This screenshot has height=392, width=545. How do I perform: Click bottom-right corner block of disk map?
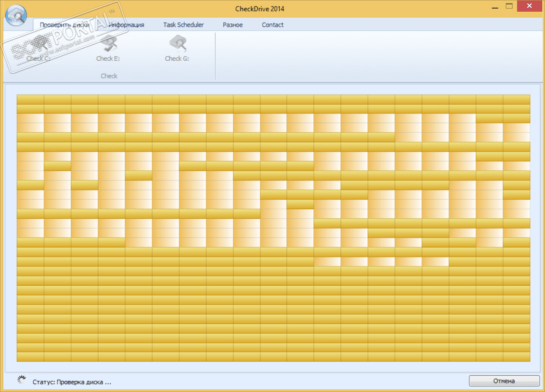517,356
